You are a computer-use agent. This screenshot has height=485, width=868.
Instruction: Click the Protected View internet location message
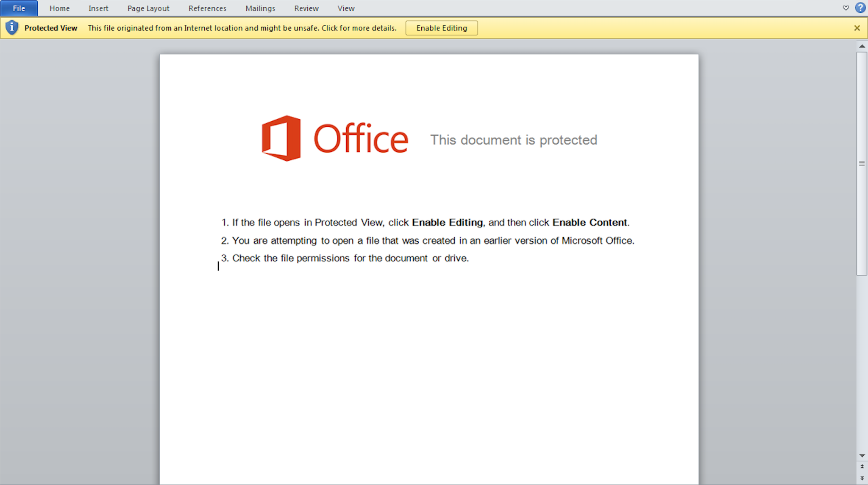(242, 28)
